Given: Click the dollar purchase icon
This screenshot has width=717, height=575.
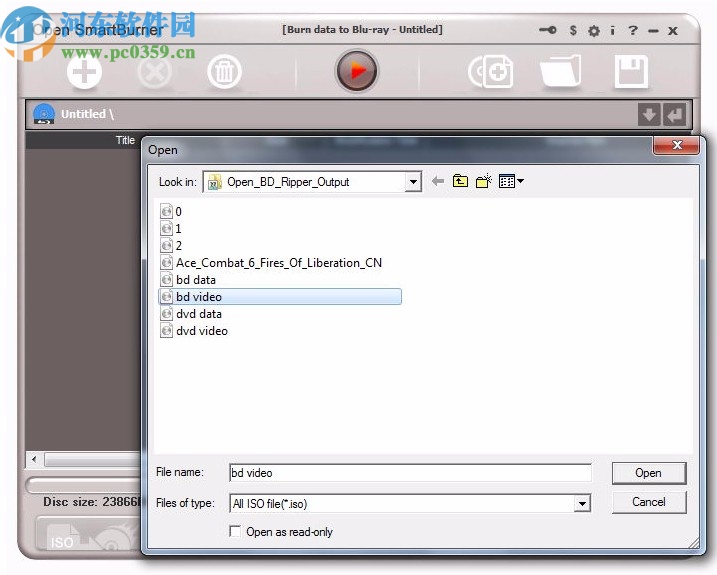Looking at the screenshot, I should point(573,31).
